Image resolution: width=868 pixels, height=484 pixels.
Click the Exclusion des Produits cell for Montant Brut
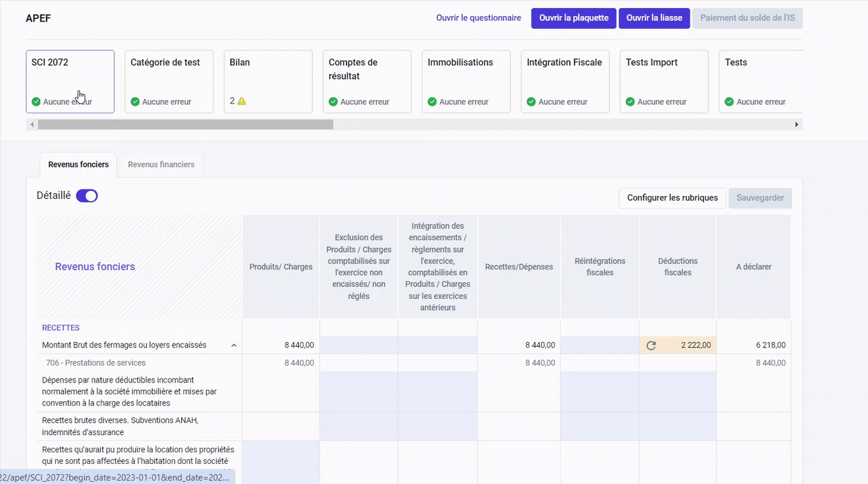click(x=359, y=346)
